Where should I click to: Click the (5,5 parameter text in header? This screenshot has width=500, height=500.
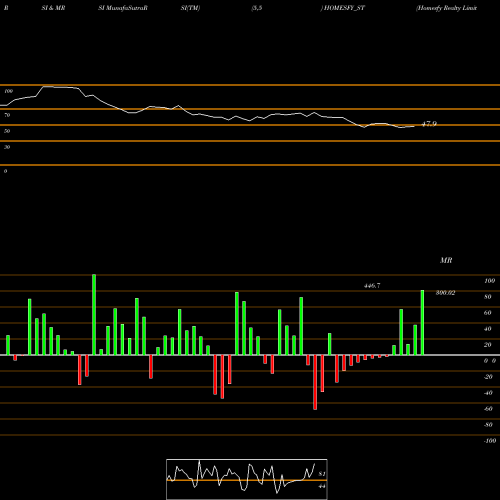point(257,8)
